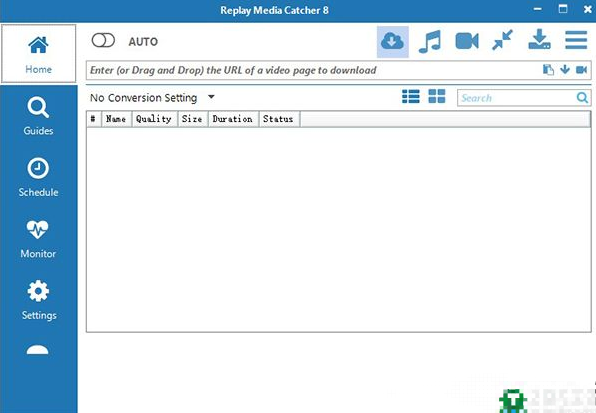Click the small camera record icon in URL bar
This screenshot has height=413, width=596.
point(582,70)
